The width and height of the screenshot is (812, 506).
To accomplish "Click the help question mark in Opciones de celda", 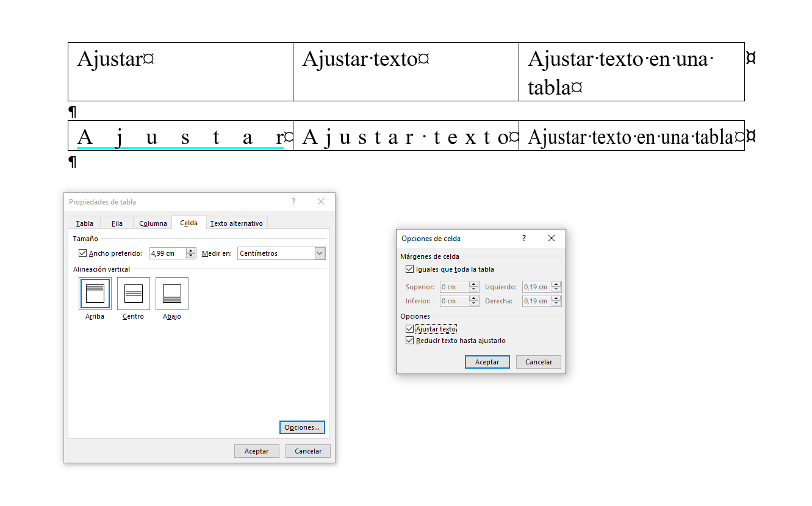I will [524, 238].
